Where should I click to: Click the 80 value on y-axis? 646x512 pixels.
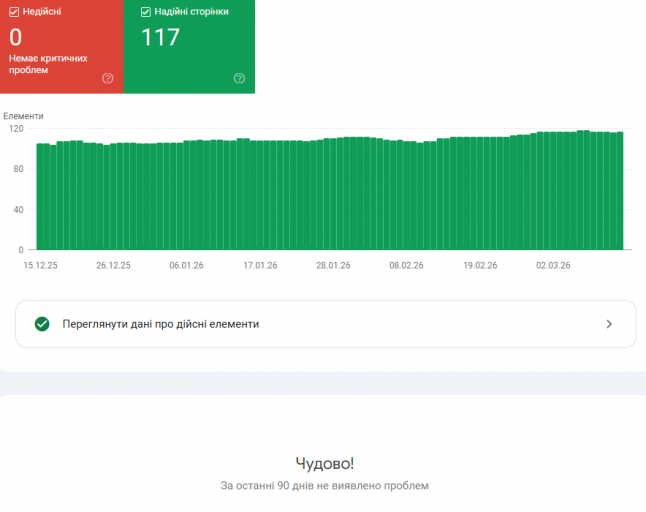19,169
